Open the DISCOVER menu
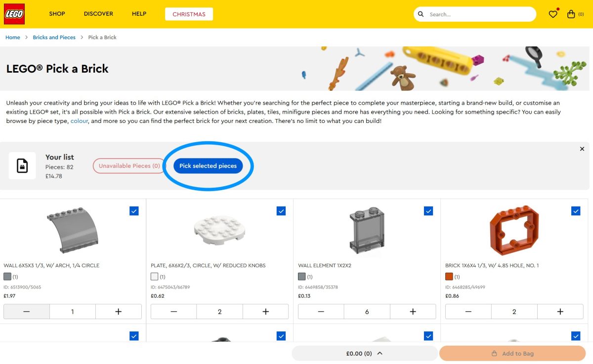The width and height of the screenshot is (593, 364). [x=98, y=14]
